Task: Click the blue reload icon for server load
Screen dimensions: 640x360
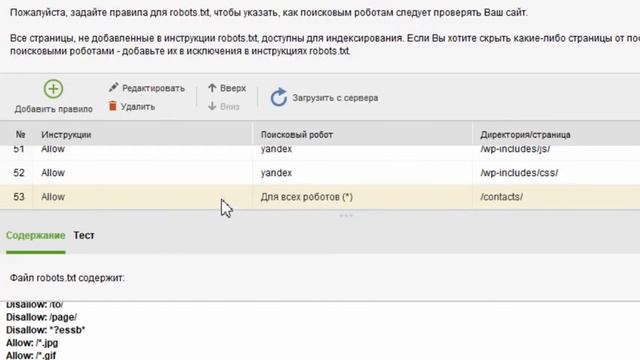Action: pyautogui.click(x=279, y=98)
